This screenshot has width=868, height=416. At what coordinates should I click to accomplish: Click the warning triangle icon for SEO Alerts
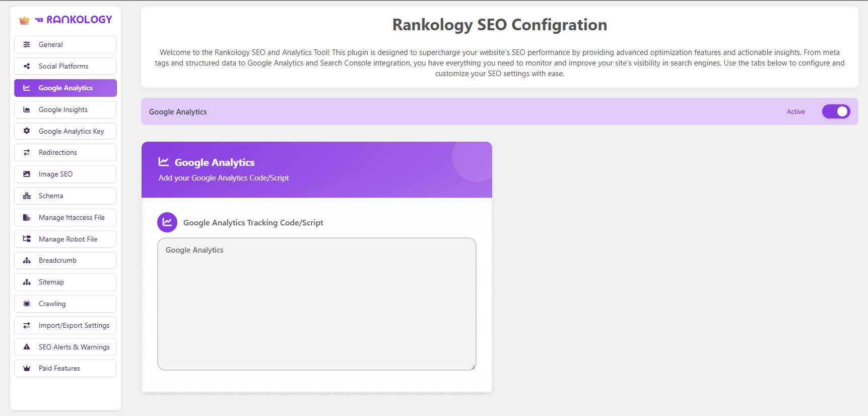[x=27, y=347]
